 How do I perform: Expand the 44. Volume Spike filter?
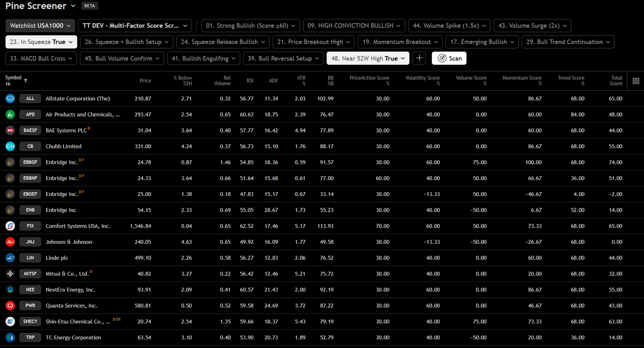click(449, 25)
